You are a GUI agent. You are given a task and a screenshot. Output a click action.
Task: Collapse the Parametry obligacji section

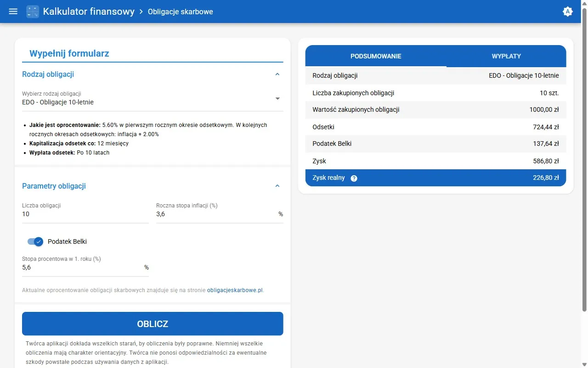coord(277,186)
